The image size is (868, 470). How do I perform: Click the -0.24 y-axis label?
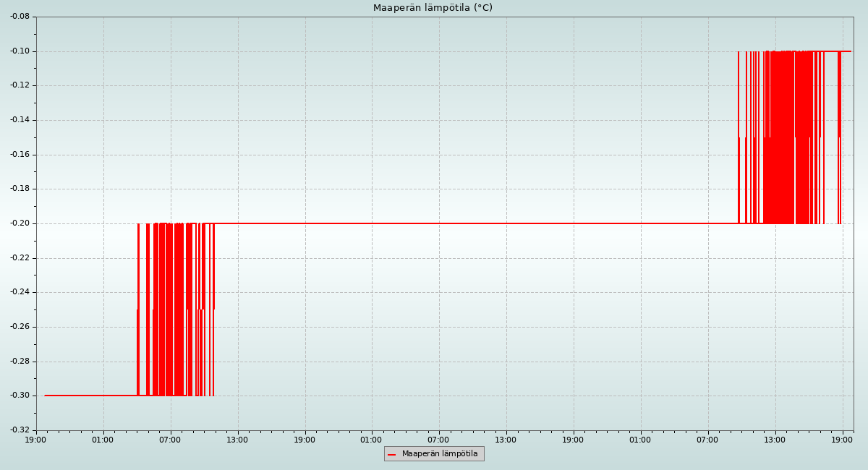(x=18, y=292)
